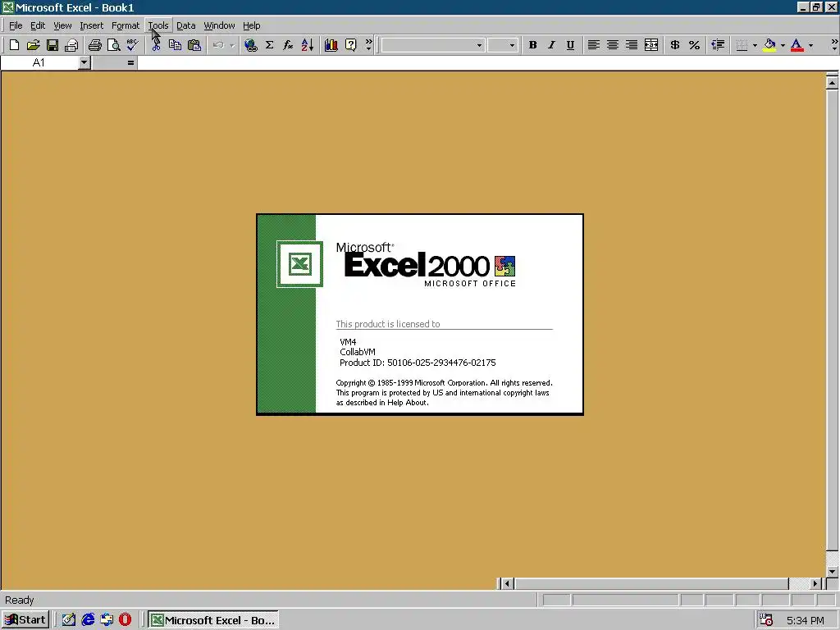Screen dimensions: 840x630
Task: Paste from clipboard icon
Action: point(194,46)
